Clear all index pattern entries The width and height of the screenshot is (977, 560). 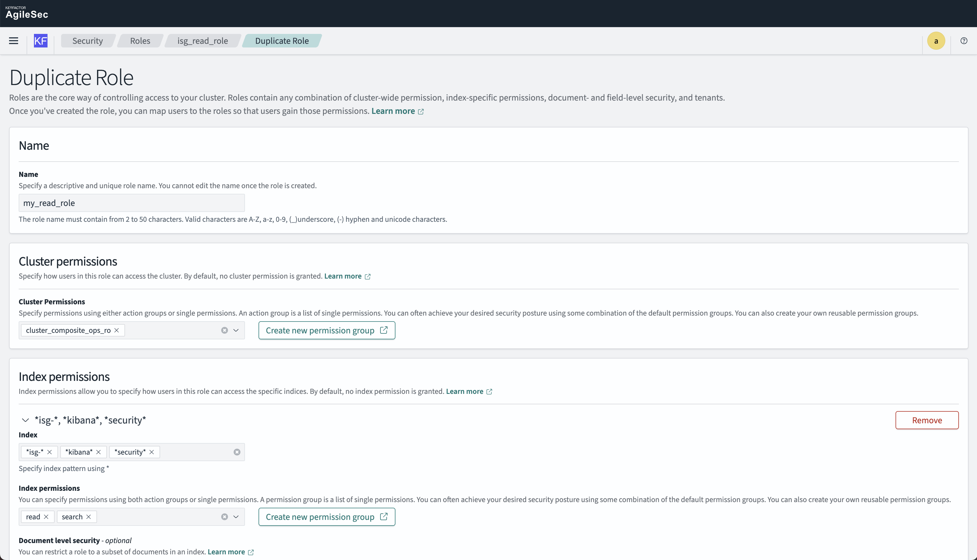pyautogui.click(x=237, y=452)
